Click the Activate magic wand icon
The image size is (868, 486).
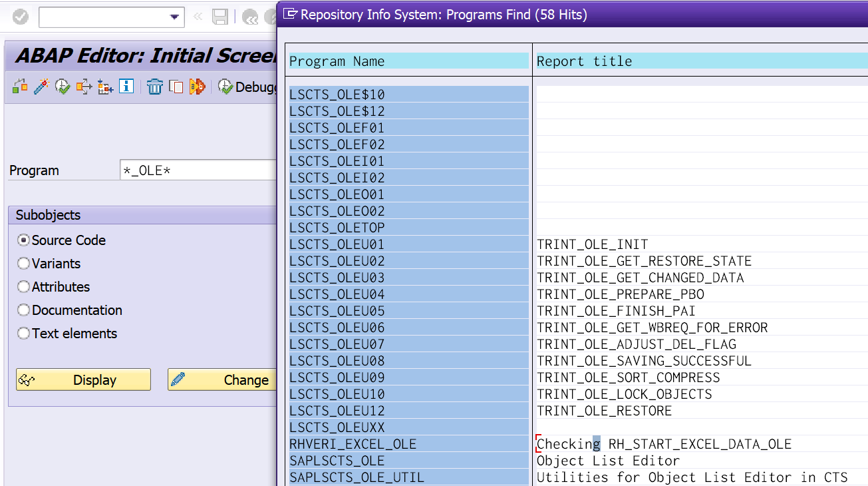click(x=41, y=87)
